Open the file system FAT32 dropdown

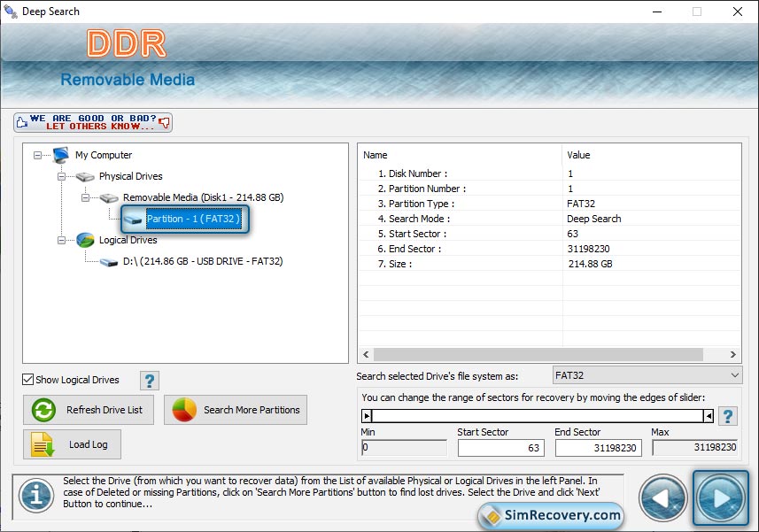tap(647, 375)
